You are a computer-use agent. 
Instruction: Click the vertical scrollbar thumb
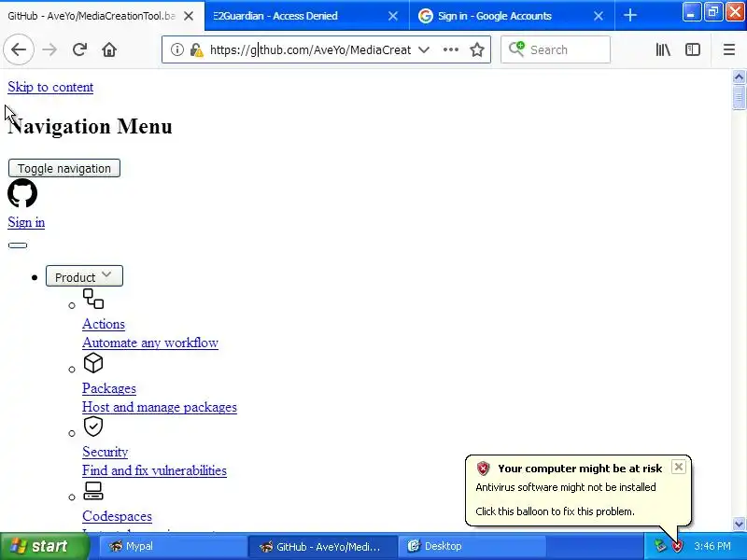click(x=739, y=98)
